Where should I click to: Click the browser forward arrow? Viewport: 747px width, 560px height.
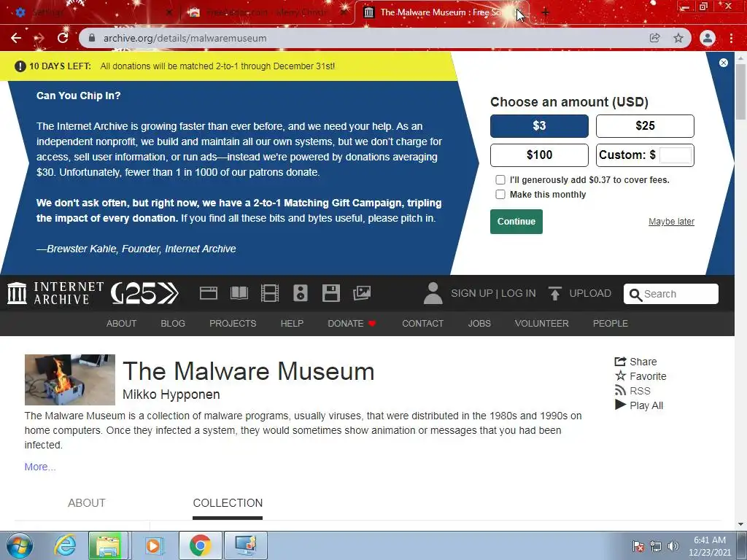pos(39,38)
